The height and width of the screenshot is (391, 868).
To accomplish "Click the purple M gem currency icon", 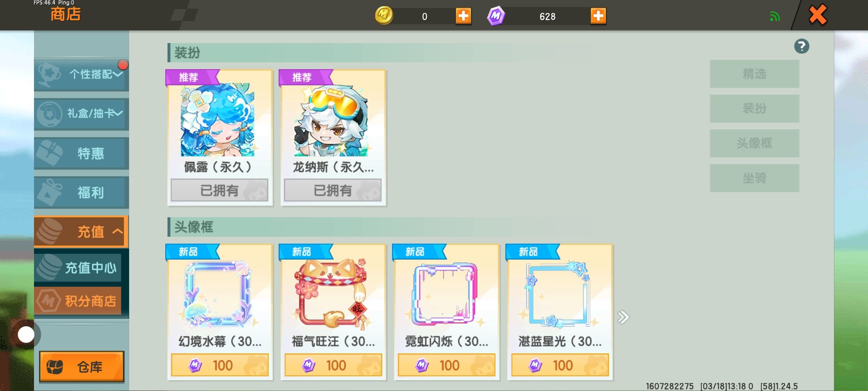I will point(496,16).
